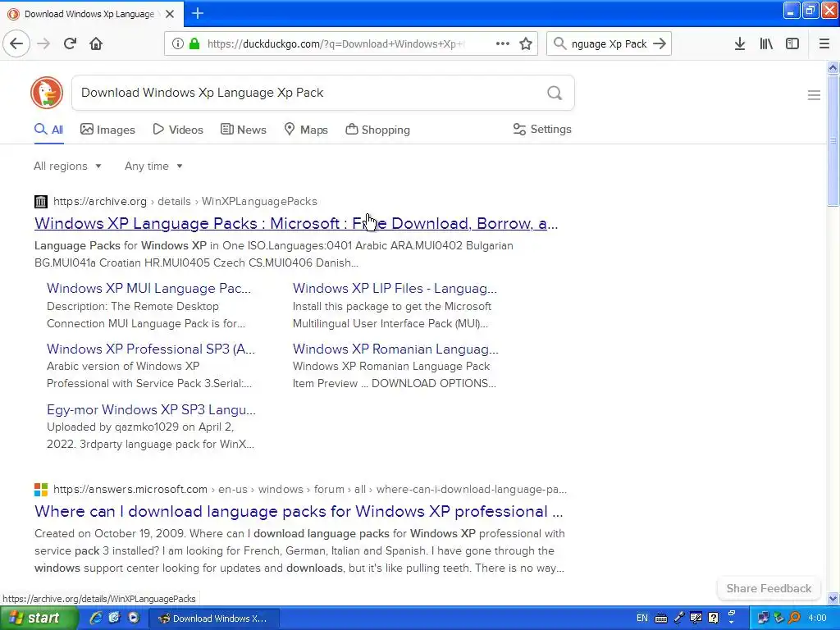840x630 pixels.
Task: Toggle the sidebar view
Action: (792, 43)
